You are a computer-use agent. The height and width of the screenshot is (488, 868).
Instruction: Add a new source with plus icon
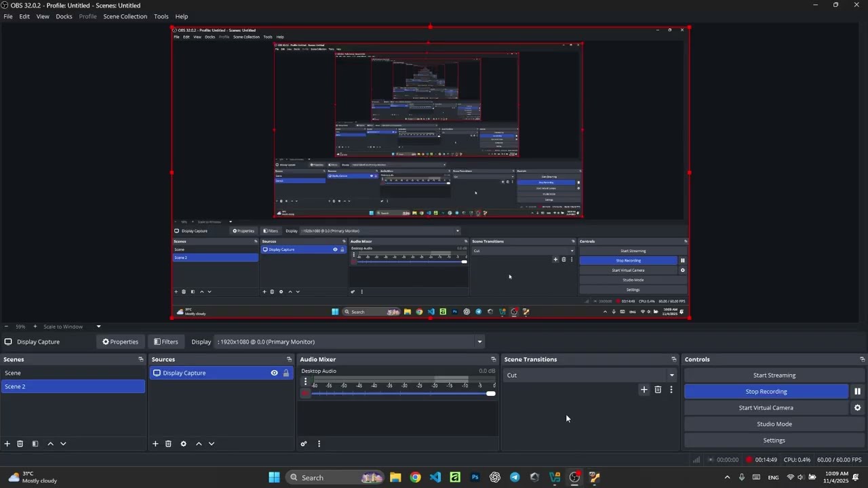pyautogui.click(x=155, y=444)
